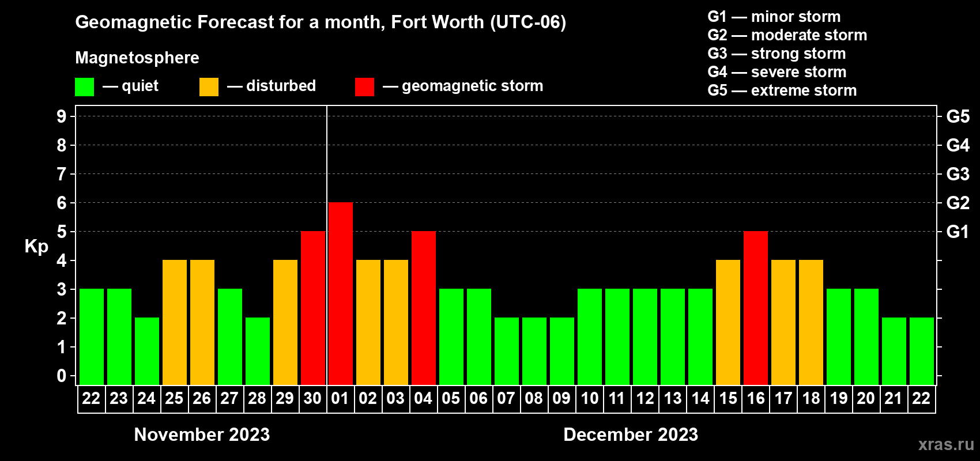Screen dimensions: 980x461
Task: Click the Kp value 7 on the axis
Action: point(62,174)
